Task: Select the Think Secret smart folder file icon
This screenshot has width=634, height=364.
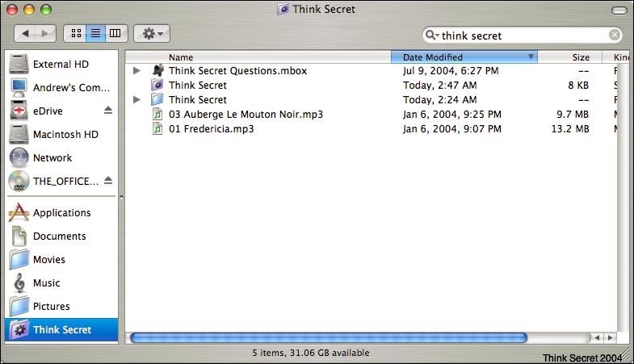Action: [x=157, y=85]
